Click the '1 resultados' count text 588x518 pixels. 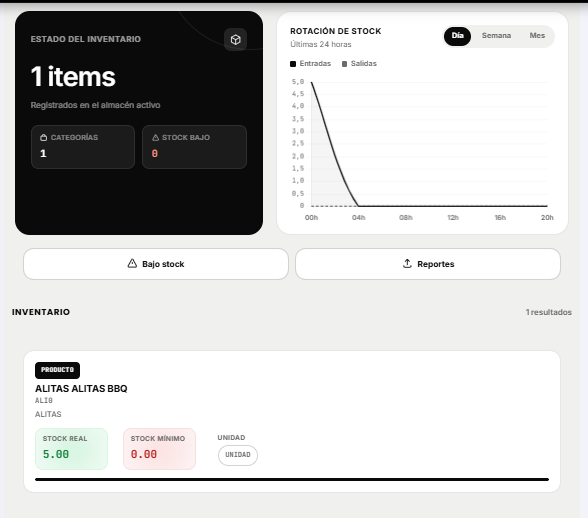click(549, 312)
